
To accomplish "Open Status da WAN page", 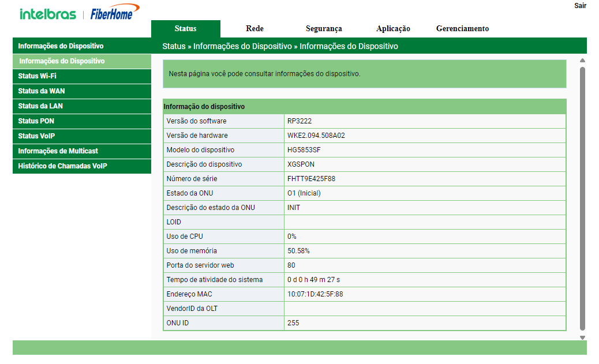I will click(82, 91).
